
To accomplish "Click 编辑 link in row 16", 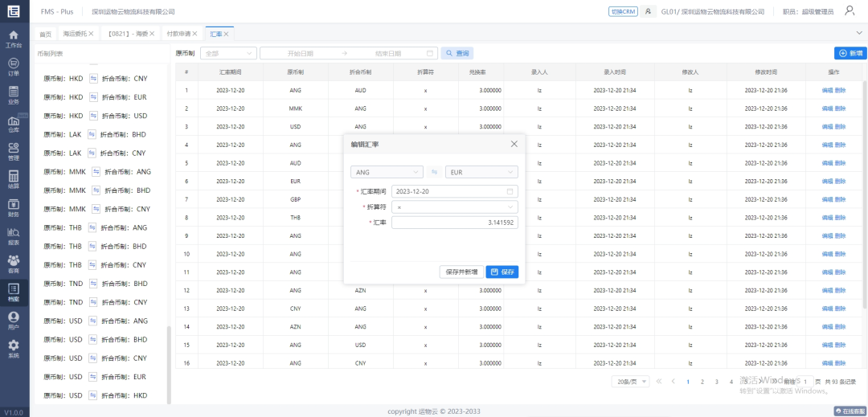I will pyautogui.click(x=827, y=363).
